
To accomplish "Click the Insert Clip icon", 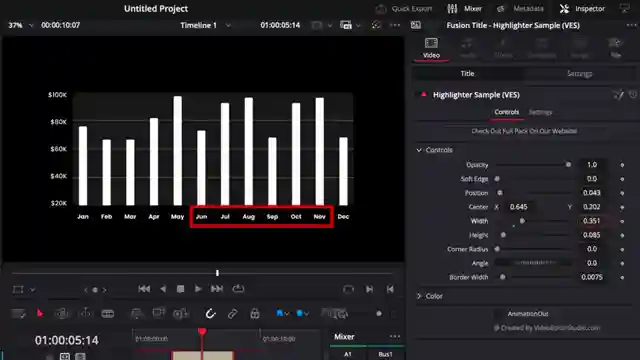I will [x=136, y=313].
